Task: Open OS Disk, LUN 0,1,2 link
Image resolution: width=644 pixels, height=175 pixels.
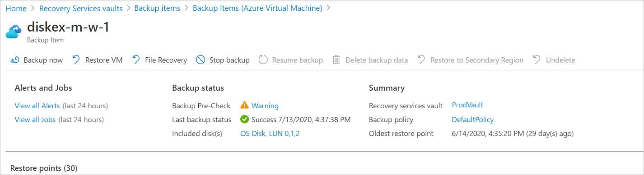Action: [x=270, y=134]
